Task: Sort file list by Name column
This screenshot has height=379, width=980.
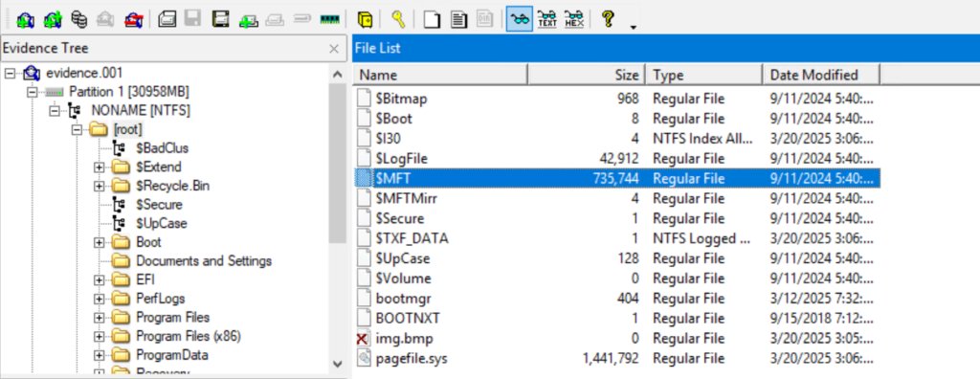Action: pyautogui.click(x=440, y=75)
